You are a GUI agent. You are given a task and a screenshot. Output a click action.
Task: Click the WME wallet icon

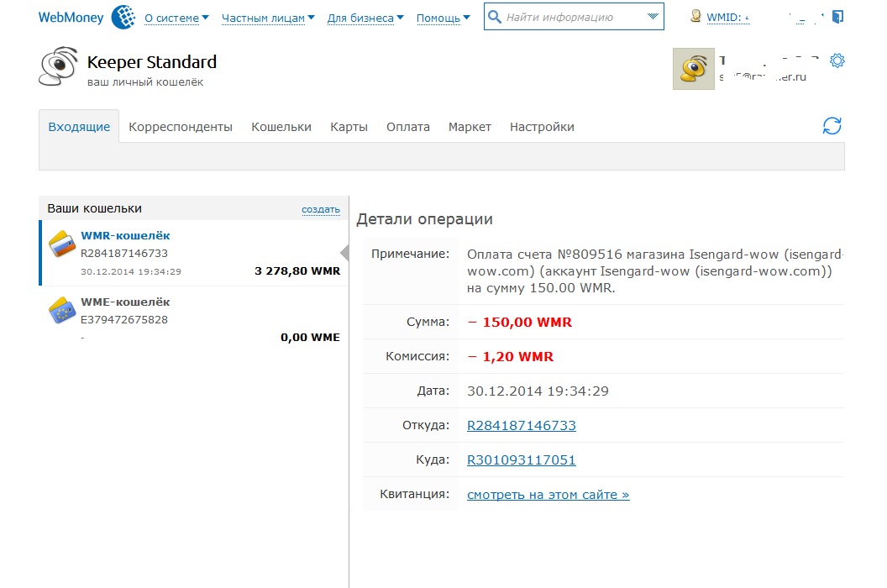[x=62, y=310]
